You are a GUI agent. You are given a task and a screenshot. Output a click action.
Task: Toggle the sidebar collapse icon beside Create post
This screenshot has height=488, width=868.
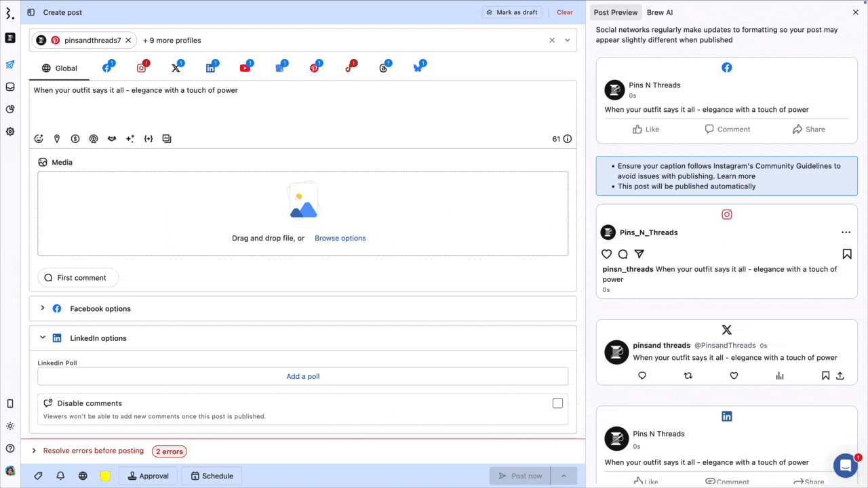(31, 12)
